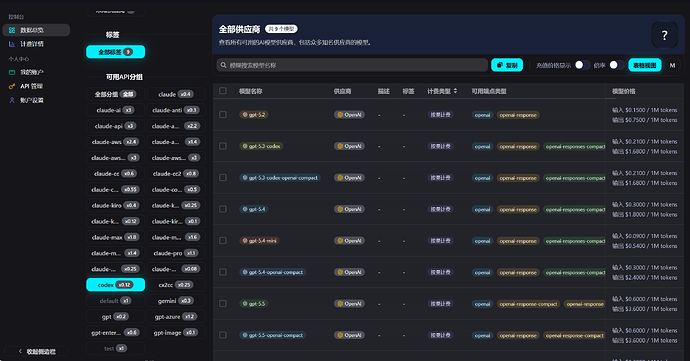
Task: Click the gpt-5.4-mini model name tag
Action: tap(260, 241)
